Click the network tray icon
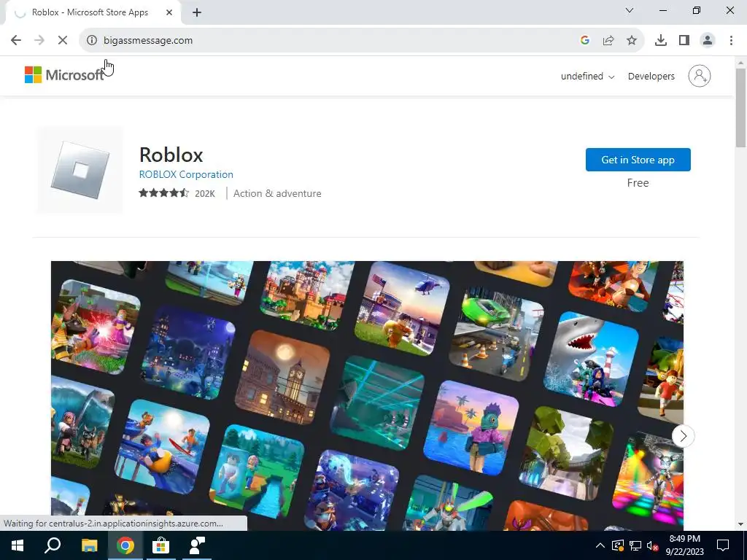Viewport: 747px width, 560px height. 635,545
